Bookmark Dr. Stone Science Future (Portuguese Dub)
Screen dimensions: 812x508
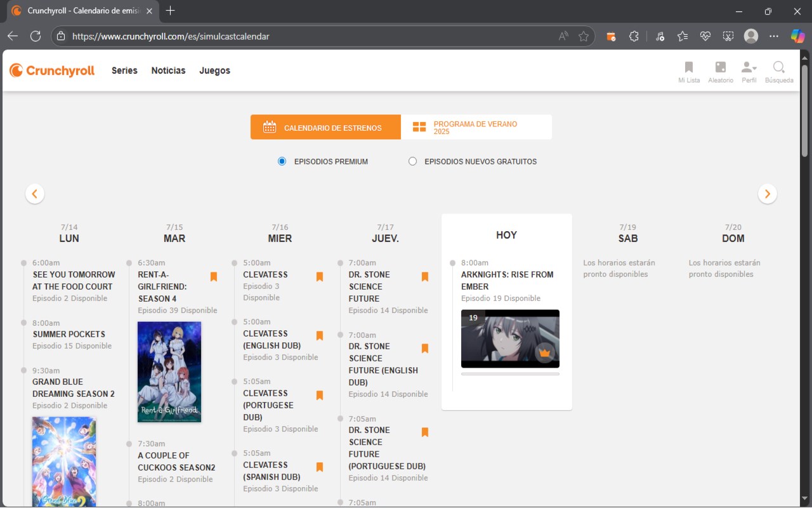tap(425, 432)
